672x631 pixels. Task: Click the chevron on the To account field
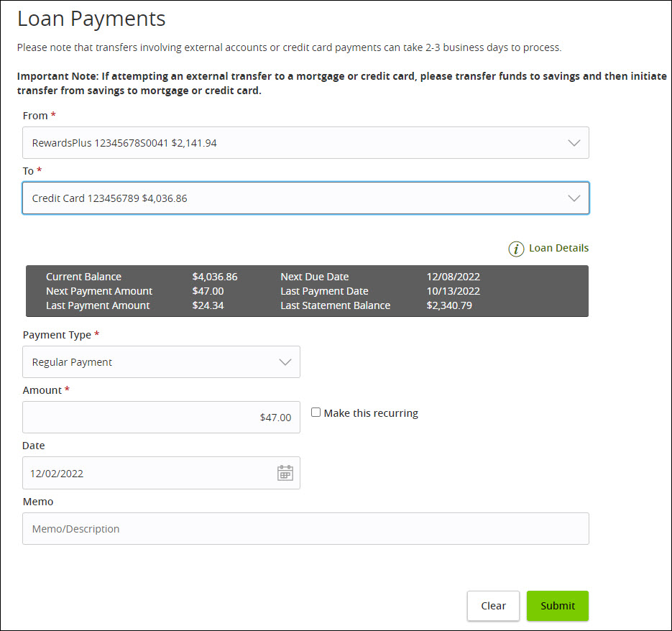click(x=574, y=198)
